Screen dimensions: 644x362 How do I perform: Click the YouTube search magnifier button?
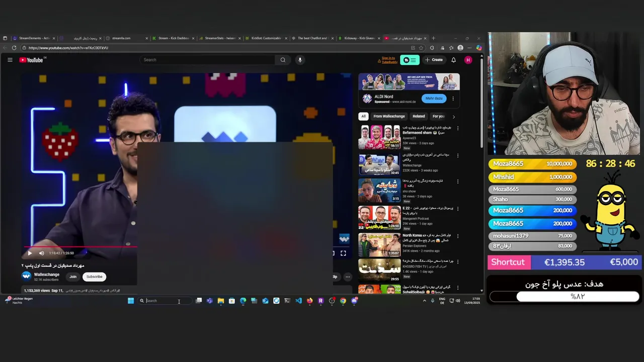pyautogui.click(x=283, y=60)
